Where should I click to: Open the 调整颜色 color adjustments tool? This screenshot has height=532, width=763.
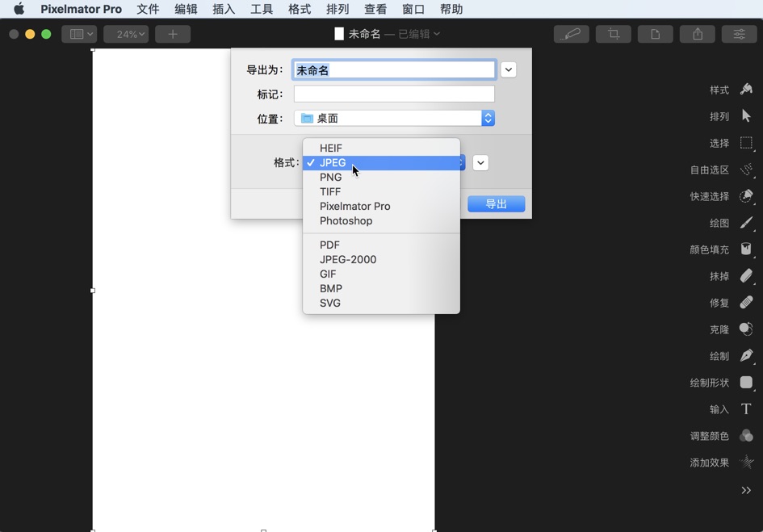coord(746,436)
